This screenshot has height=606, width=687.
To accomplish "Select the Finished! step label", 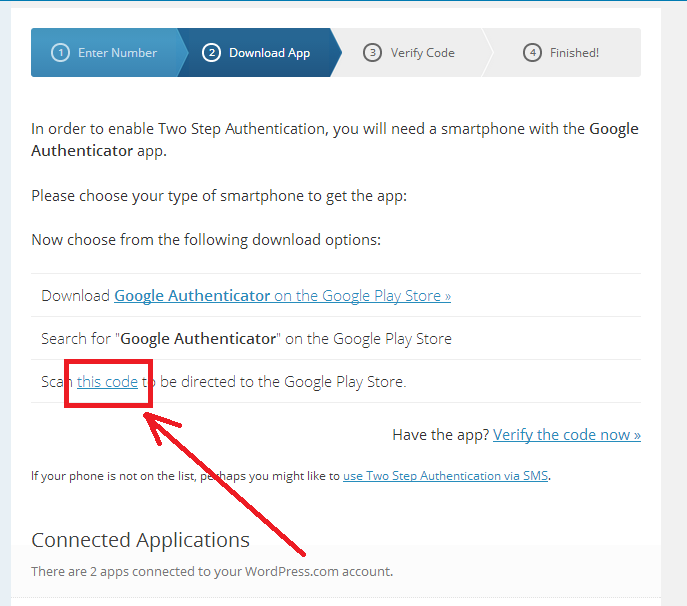I will 574,53.
